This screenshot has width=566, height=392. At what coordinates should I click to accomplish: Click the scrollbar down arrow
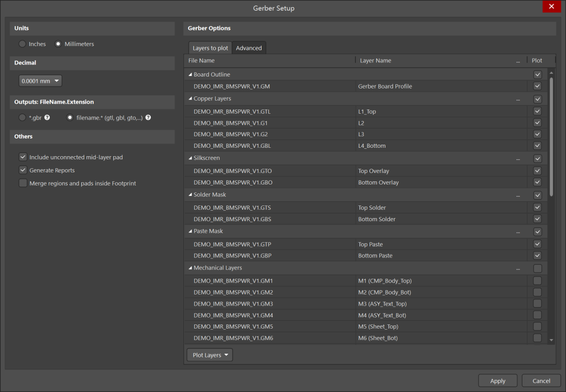[x=551, y=340]
